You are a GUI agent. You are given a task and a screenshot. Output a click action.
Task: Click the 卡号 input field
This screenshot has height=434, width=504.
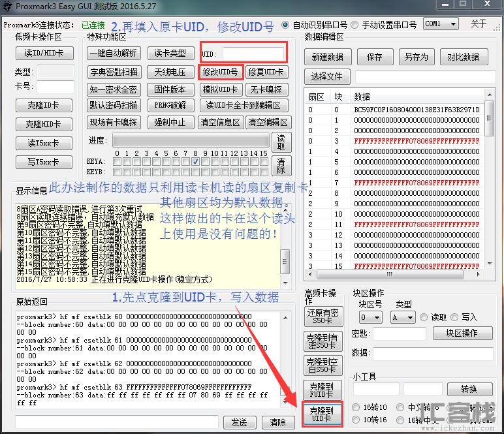(x=55, y=86)
